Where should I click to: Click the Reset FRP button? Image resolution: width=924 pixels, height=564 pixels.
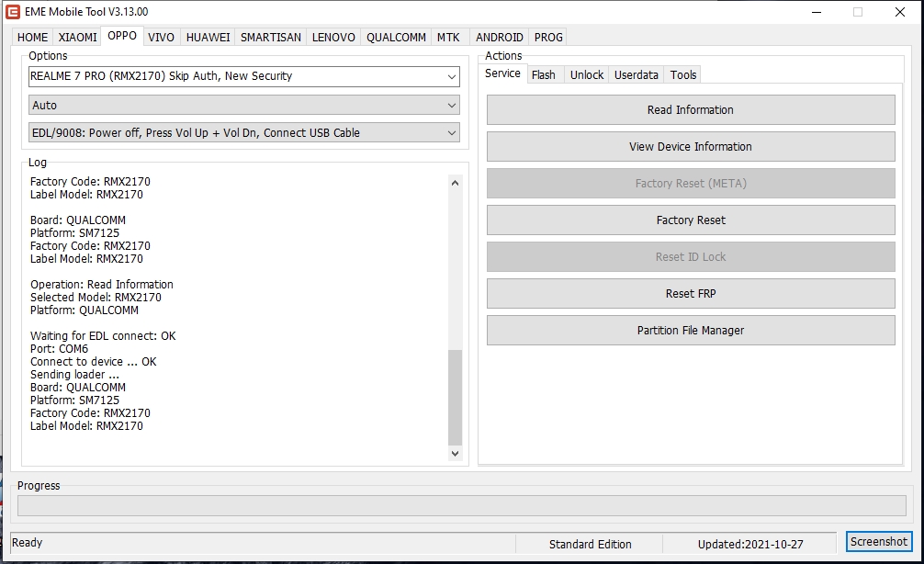coord(691,294)
